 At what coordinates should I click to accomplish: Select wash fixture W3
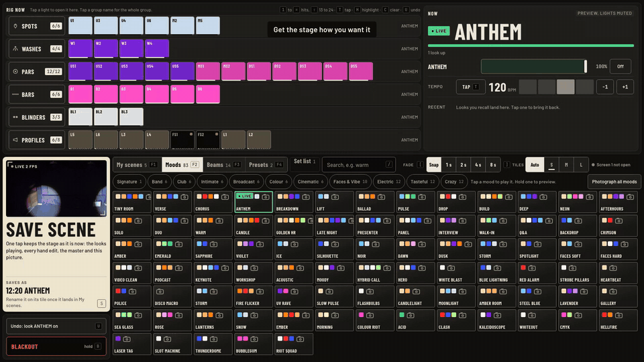point(131,48)
